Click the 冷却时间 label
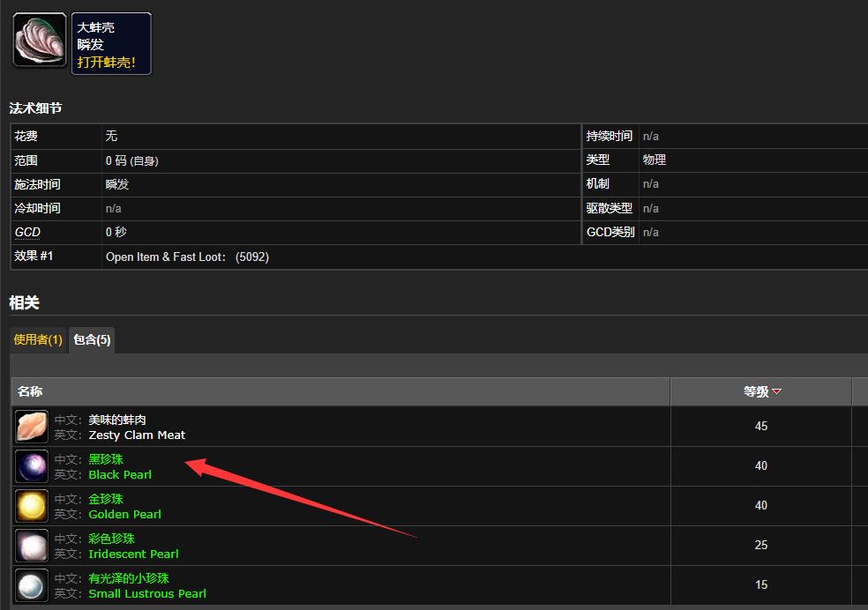The image size is (868, 610). click(x=37, y=209)
